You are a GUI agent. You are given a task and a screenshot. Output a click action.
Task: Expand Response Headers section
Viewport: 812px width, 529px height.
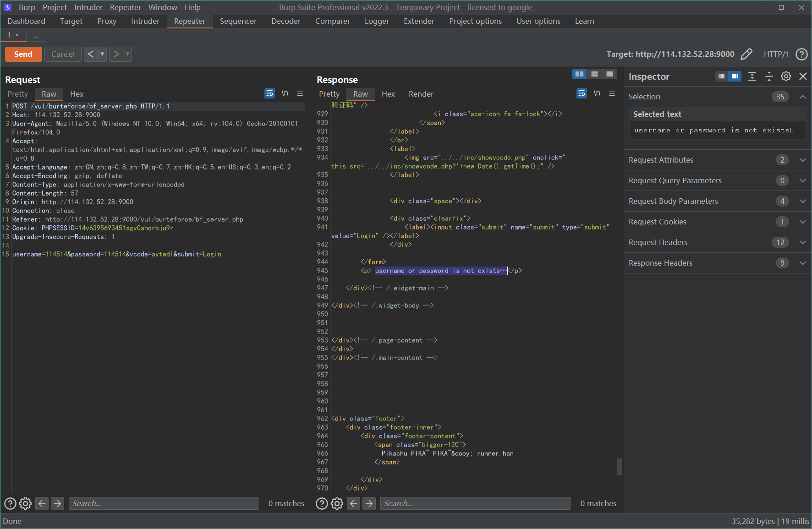[x=802, y=263]
